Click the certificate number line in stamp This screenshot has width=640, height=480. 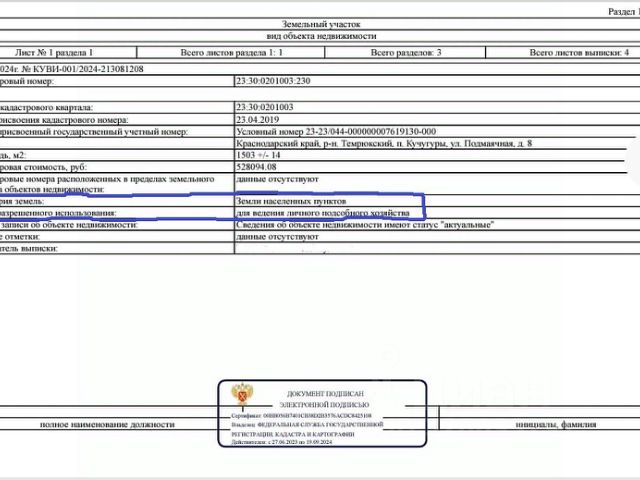point(301,416)
